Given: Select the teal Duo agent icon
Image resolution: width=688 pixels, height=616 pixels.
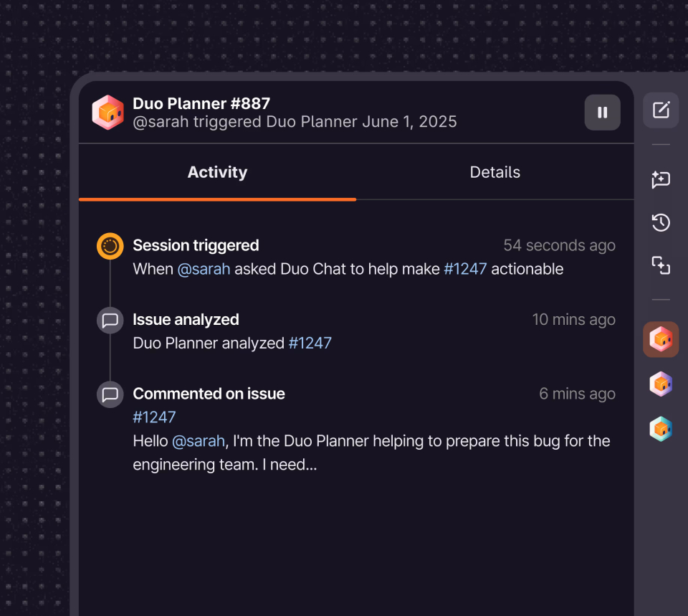Looking at the screenshot, I should pyautogui.click(x=661, y=429).
